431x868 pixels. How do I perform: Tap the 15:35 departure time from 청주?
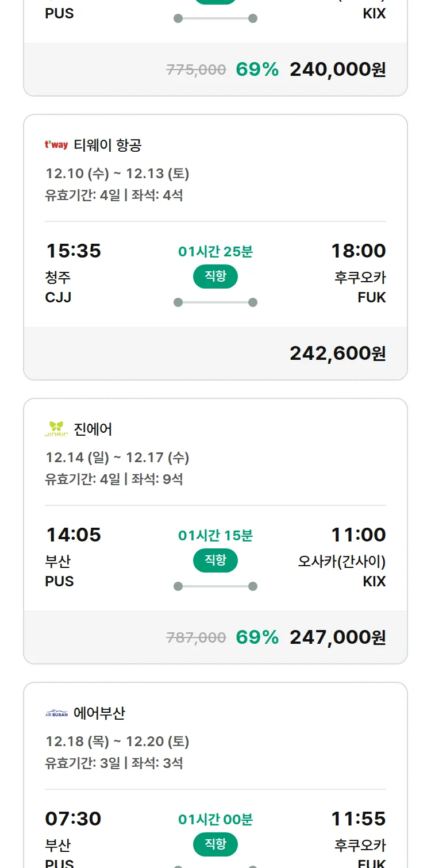point(73,251)
